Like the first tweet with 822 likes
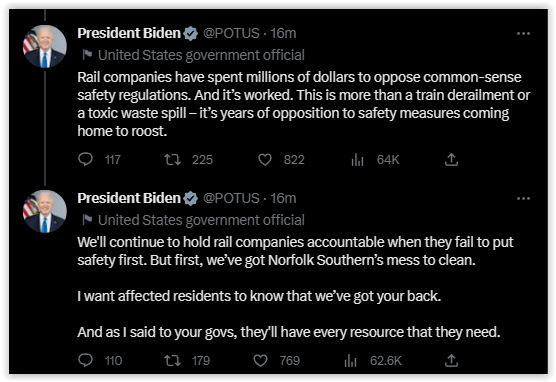556x382 pixels. coord(265,160)
